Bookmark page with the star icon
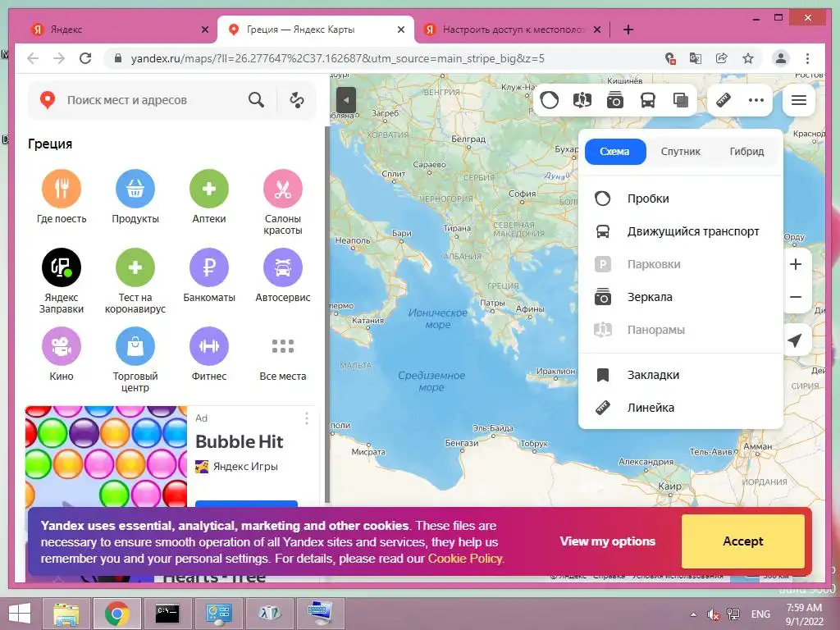 pos(748,58)
